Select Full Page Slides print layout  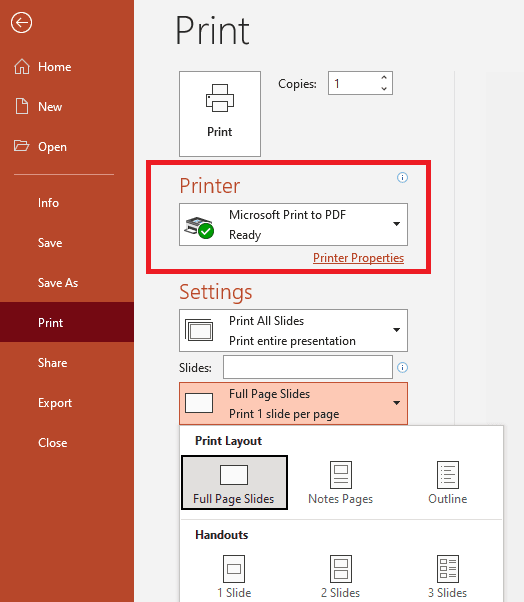[234, 483]
